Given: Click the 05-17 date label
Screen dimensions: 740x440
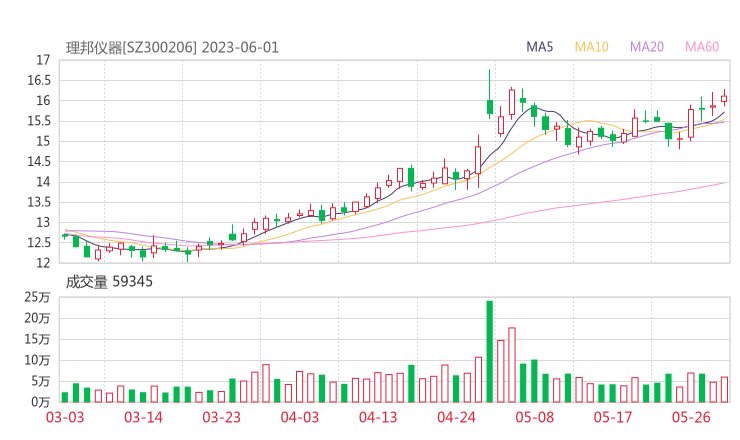Looking at the screenshot, I should click(613, 417).
